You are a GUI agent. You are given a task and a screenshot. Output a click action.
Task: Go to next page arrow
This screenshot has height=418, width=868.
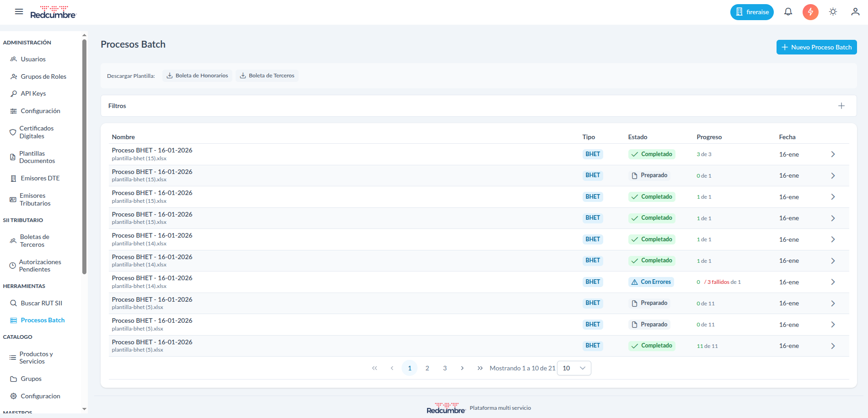[462, 368]
